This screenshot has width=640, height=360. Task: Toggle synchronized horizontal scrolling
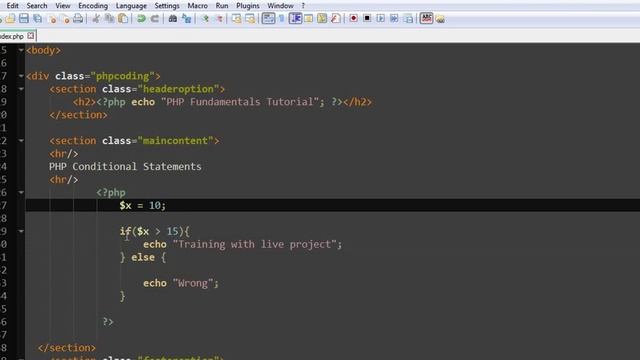pos(250,18)
